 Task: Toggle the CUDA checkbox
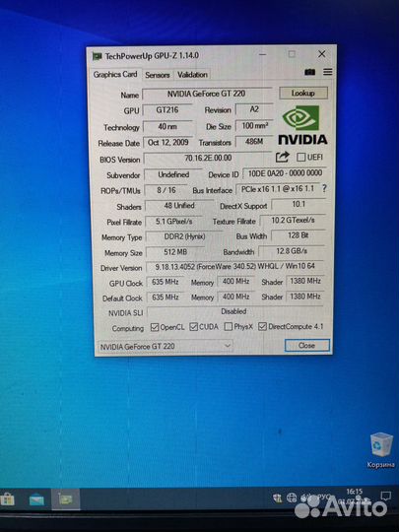pyautogui.click(x=194, y=327)
